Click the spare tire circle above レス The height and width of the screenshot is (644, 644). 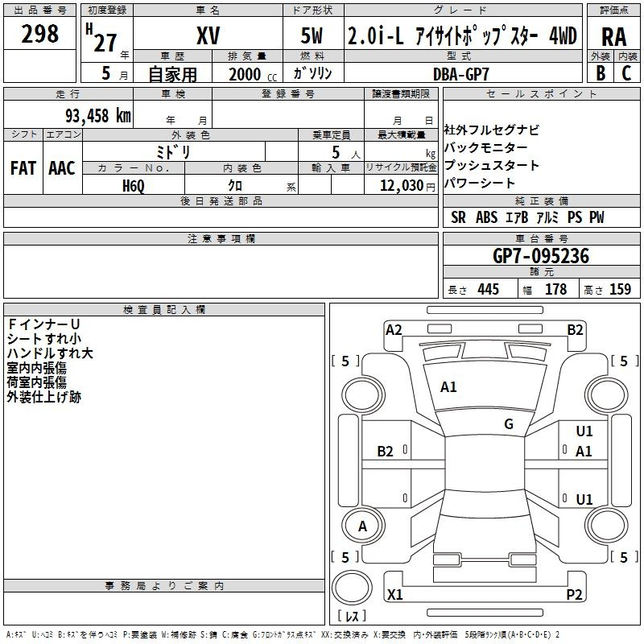pos(352,588)
